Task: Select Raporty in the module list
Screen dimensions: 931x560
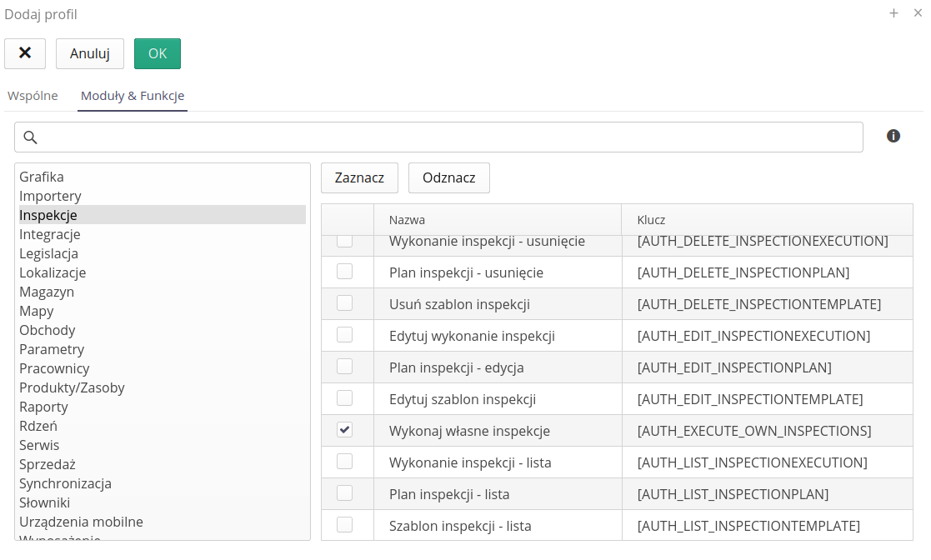Action: click(43, 407)
